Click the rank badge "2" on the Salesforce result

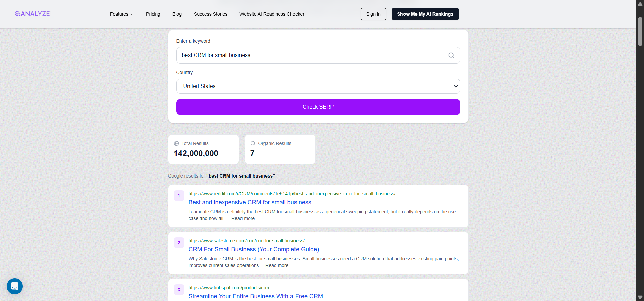click(x=179, y=243)
